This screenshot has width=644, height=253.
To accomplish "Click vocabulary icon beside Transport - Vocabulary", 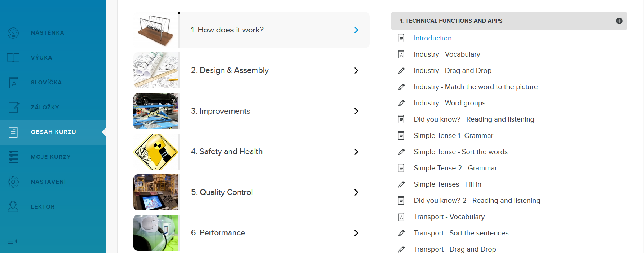I will [401, 217].
